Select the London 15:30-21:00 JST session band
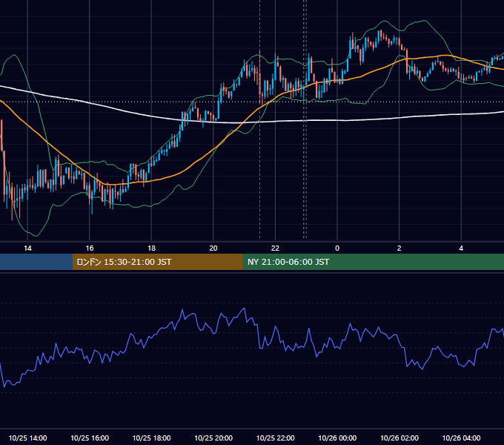Screen dimensions: 504x445 pos(157,262)
